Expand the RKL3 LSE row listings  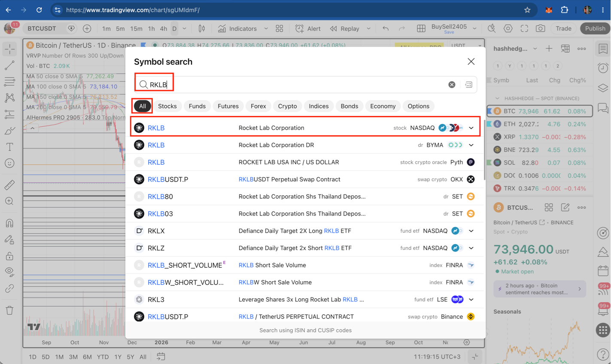click(471, 300)
